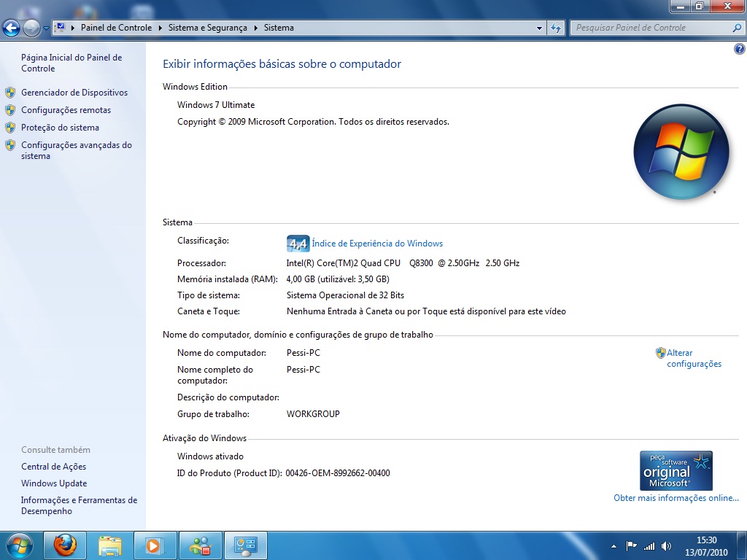Open the recent pages dropdown arrow

click(46, 28)
